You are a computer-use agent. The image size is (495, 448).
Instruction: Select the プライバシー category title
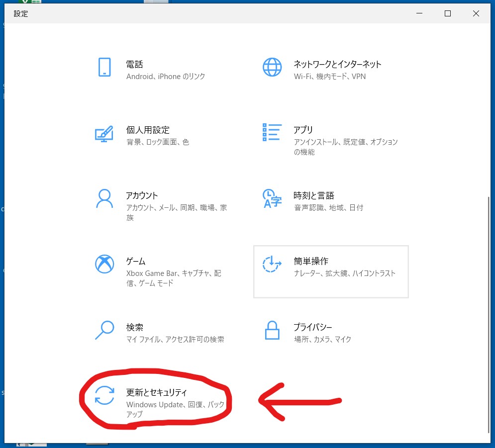pyautogui.click(x=313, y=327)
